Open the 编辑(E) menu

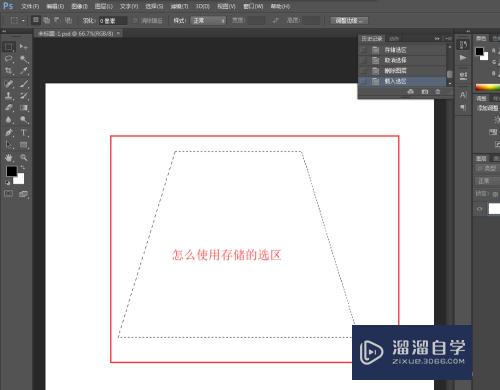point(55,6)
